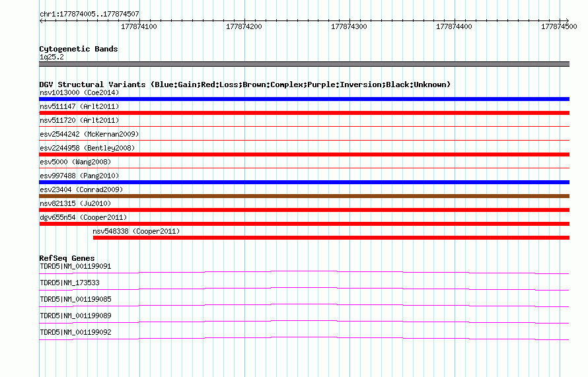Click the nsv548338 (Cooper2011) label
Screen dimensions: 588x377
136,231
